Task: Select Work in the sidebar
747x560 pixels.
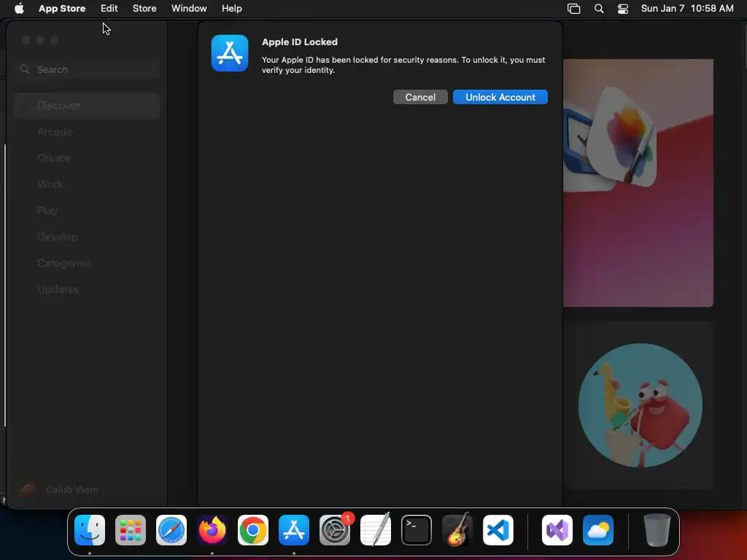Action: click(88, 184)
